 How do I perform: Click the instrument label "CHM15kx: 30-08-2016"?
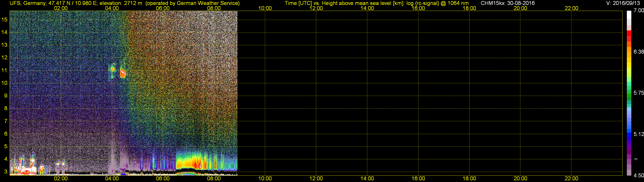(507, 3)
